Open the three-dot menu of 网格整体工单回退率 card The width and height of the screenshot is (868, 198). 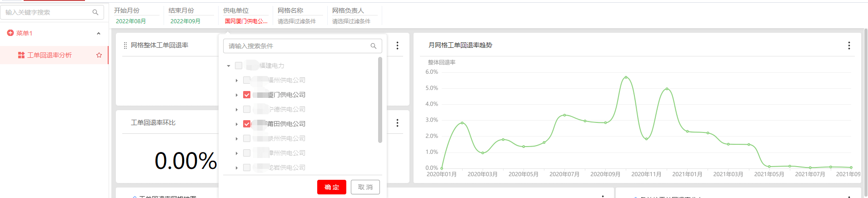pos(397,46)
